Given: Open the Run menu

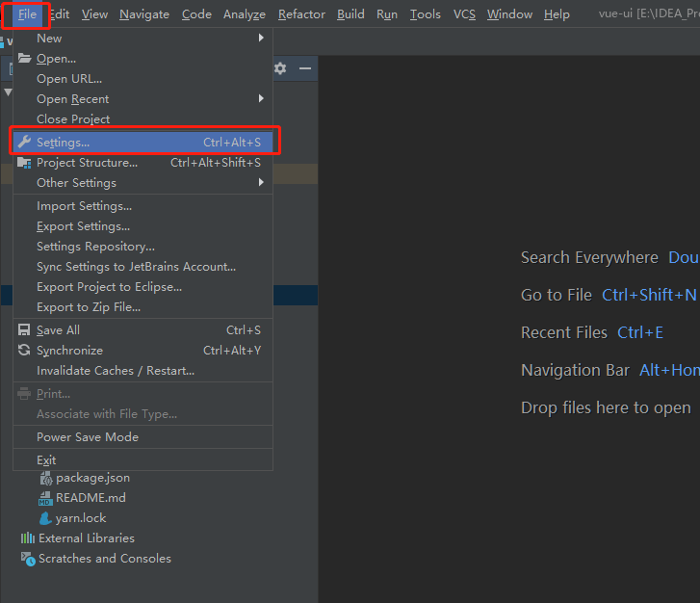Looking at the screenshot, I should click(387, 14).
